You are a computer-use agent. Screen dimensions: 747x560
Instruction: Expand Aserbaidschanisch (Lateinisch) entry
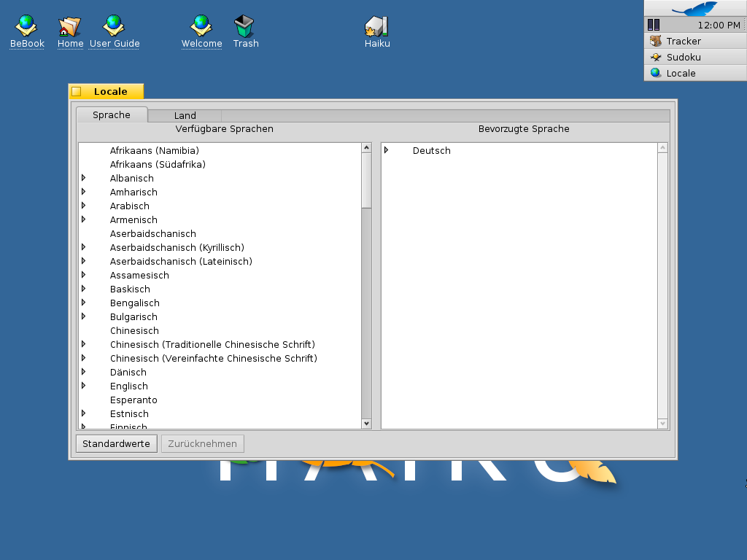pos(83,260)
